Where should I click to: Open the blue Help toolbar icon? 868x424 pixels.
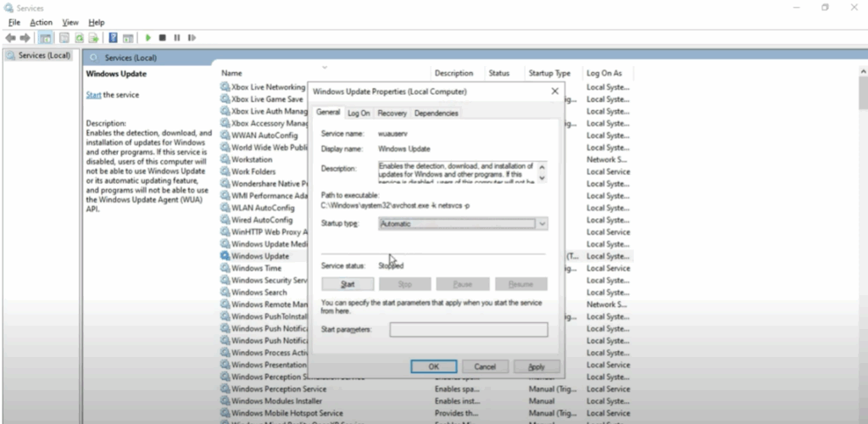coord(113,38)
